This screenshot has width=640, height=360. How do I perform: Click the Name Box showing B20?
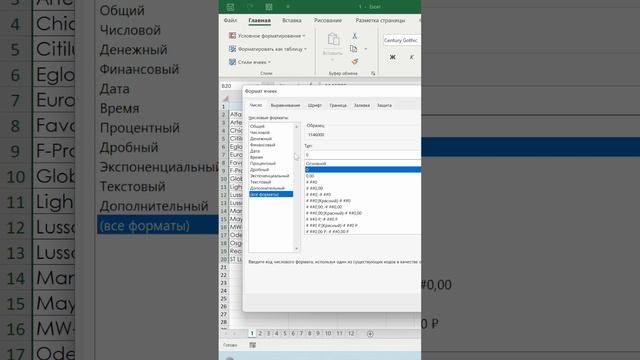(231, 86)
